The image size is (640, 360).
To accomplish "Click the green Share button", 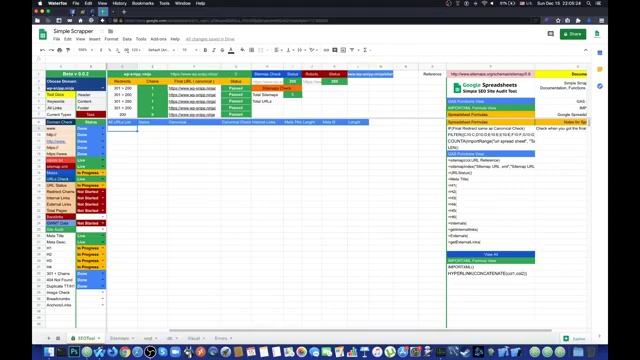I will tap(573, 34).
